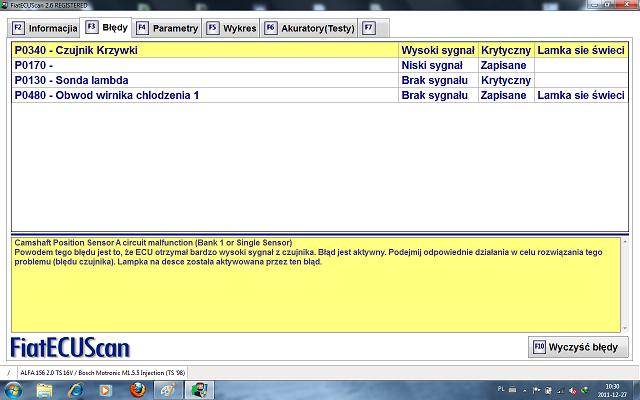Open the Windows Start menu
This screenshot has height=400, width=640.
click(13, 390)
